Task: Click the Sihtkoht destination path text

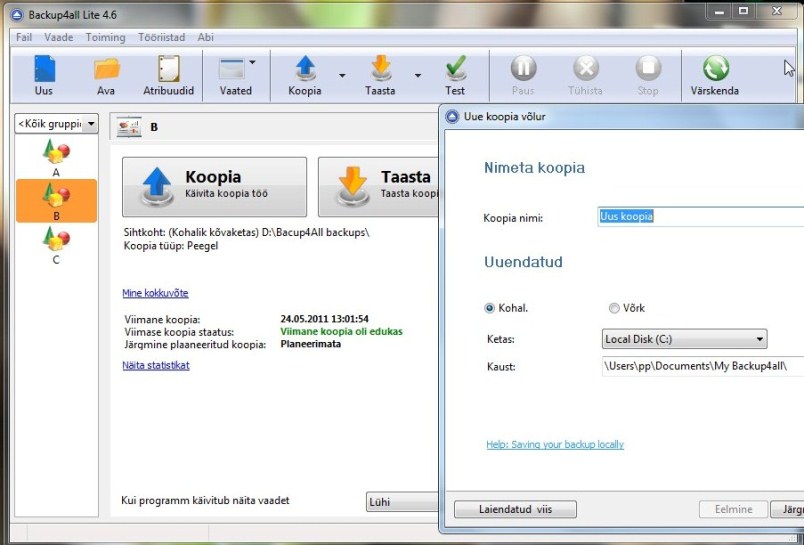Action: coord(246,232)
